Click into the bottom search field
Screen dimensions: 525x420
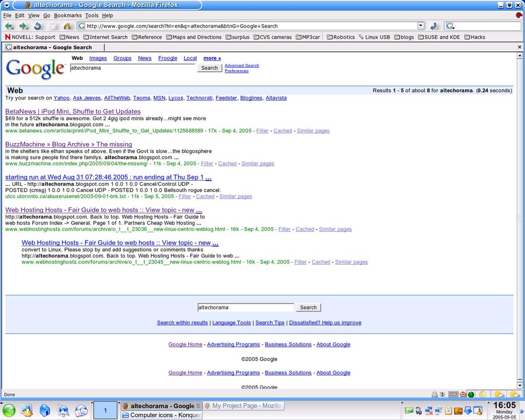(246, 308)
